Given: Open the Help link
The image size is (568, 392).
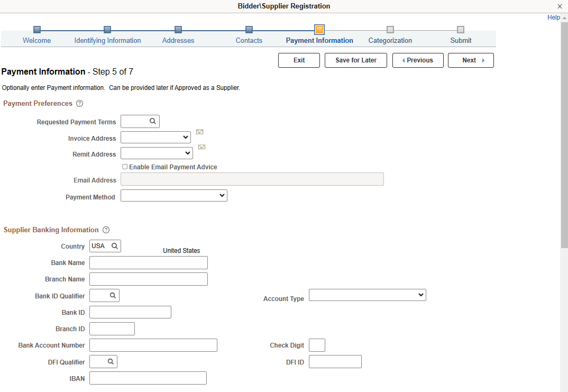Looking at the screenshot, I should click(x=552, y=17).
